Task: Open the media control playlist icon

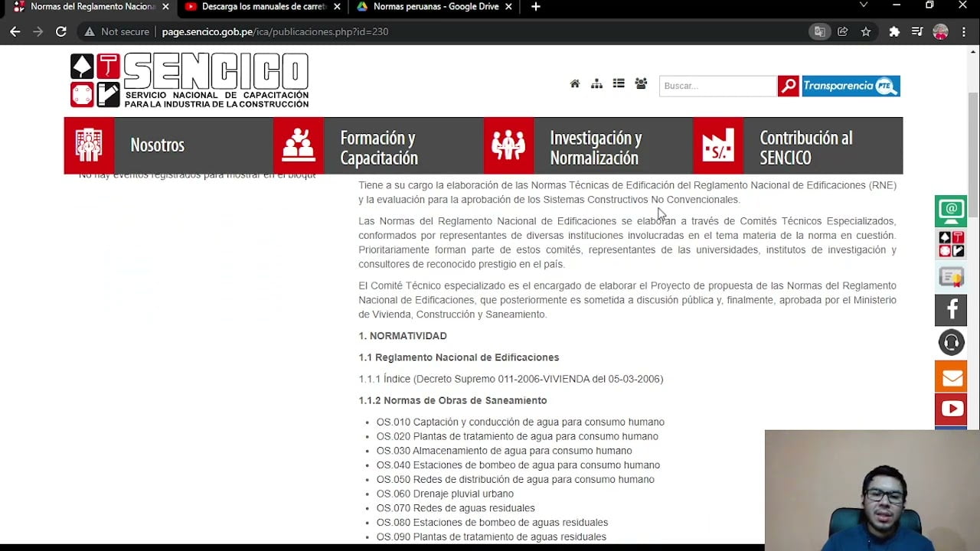Action: coord(917,31)
